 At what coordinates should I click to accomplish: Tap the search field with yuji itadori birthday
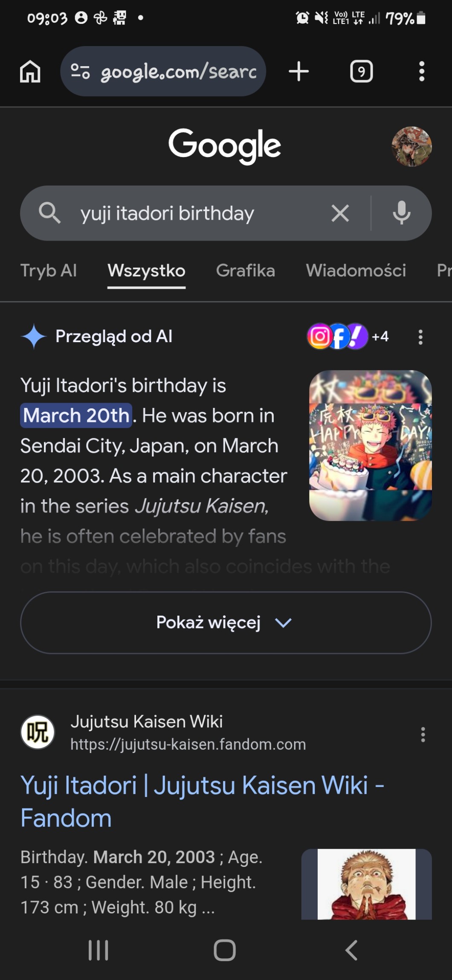click(x=192, y=213)
